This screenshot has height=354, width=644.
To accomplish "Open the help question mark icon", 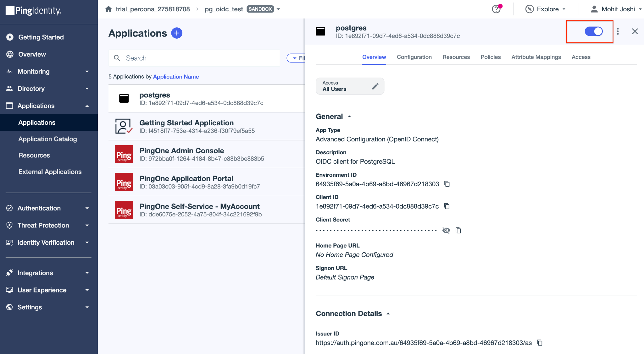I will tap(496, 9).
